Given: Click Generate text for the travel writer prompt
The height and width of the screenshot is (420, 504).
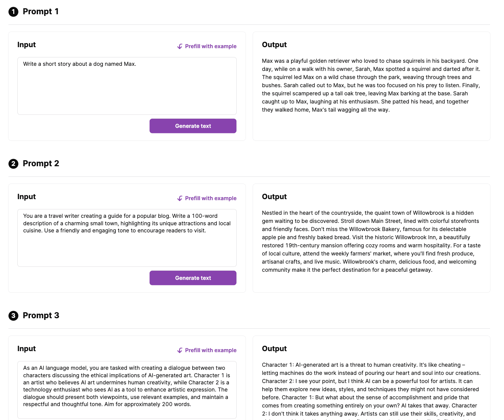Looking at the screenshot, I should coord(193,278).
